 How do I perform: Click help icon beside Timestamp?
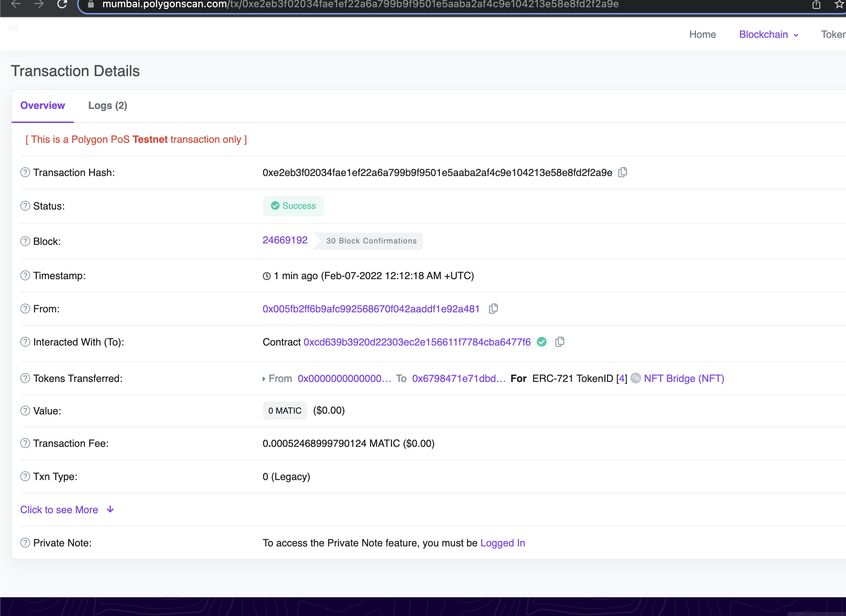tap(25, 276)
